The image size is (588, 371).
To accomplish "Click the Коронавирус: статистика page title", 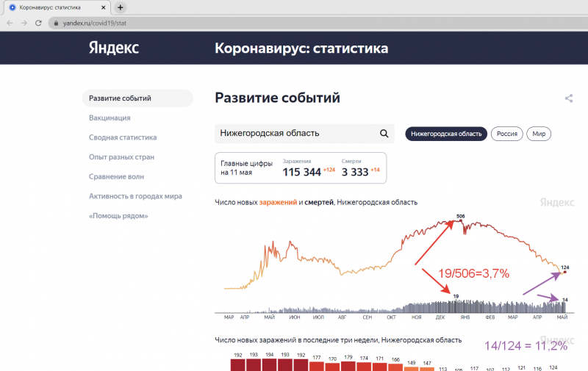I will [x=301, y=48].
